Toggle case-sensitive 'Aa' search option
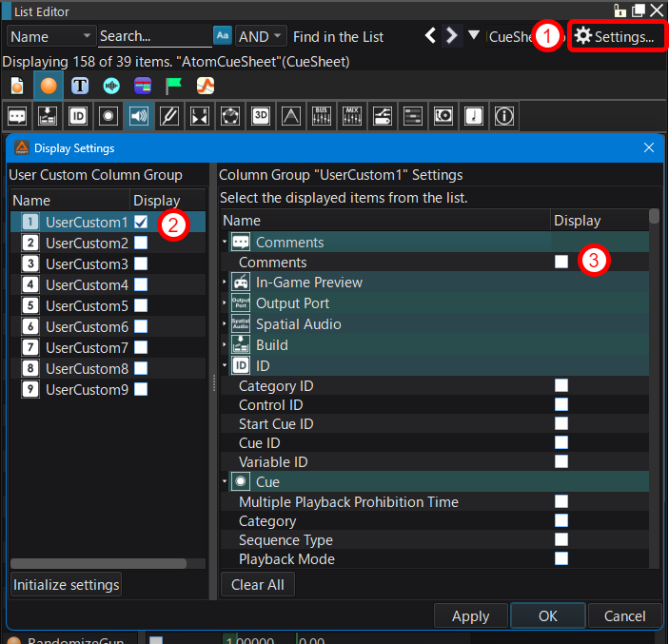This screenshot has width=669, height=644. coord(223,36)
